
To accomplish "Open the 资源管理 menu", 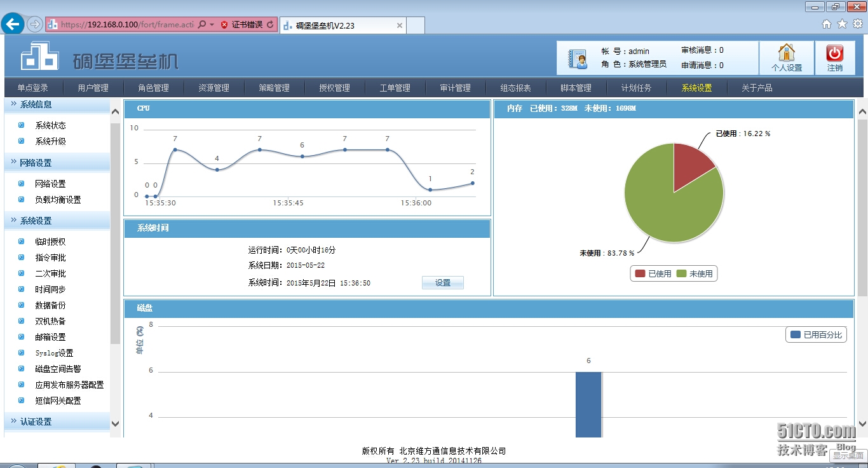I will pos(214,88).
